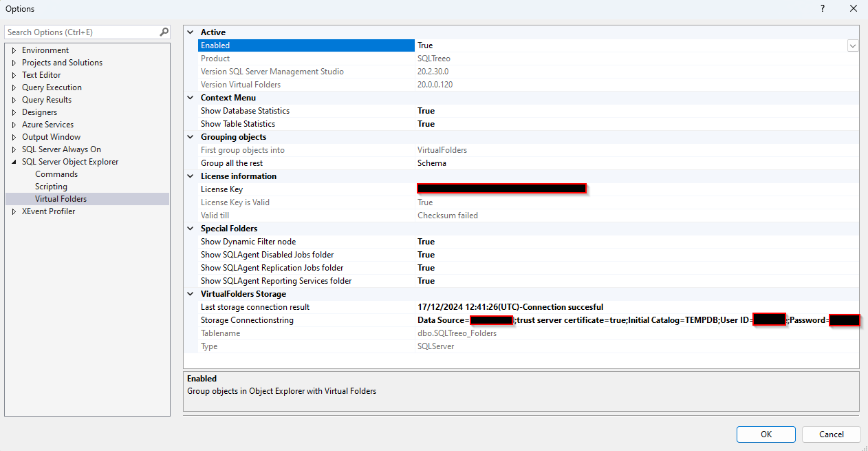The height and width of the screenshot is (451, 868).
Task: Click SQLAgent Reporting Services True value
Action: [x=426, y=281]
